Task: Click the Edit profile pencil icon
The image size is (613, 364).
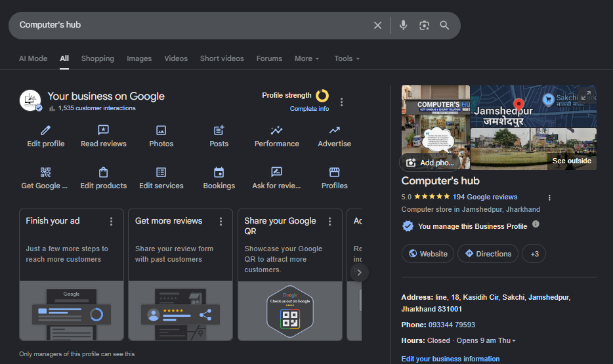Action: [46, 130]
